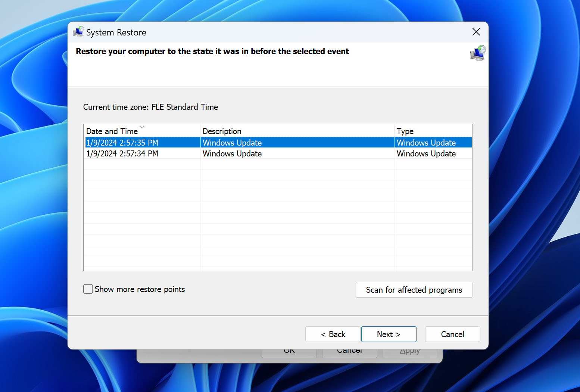Click the System Restore header graphic icon
Screen dimensions: 580x392
478,53
